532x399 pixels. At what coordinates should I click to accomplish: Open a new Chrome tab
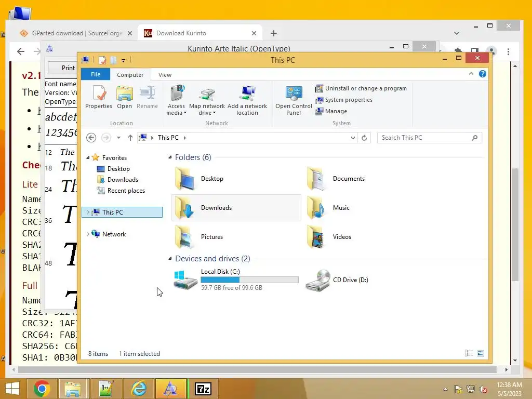274,33
